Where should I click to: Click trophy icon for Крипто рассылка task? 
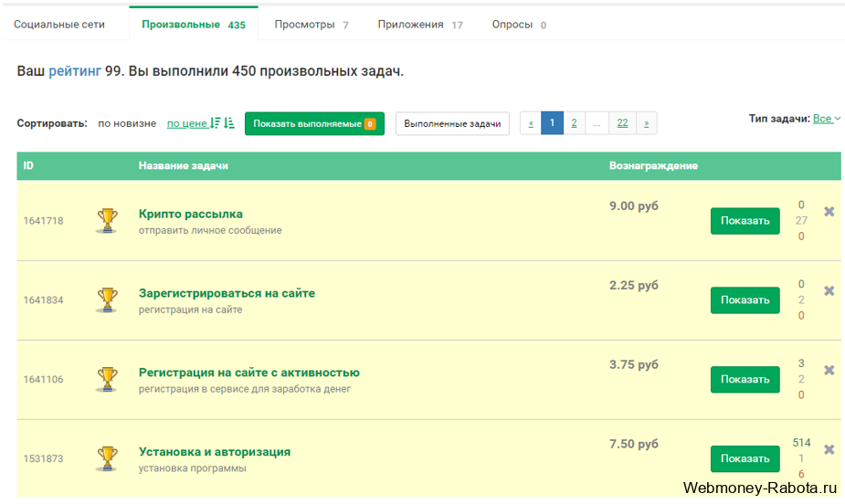[x=107, y=221]
